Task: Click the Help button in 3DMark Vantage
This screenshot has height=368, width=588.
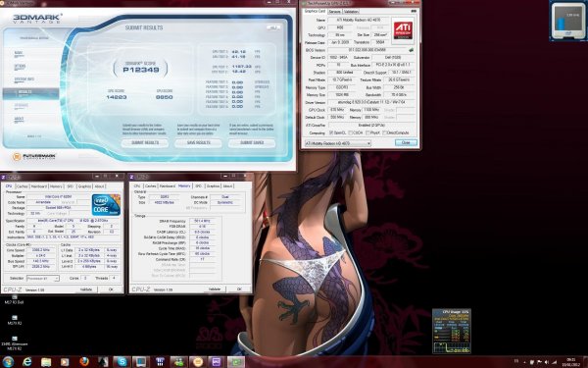Action: (273, 27)
